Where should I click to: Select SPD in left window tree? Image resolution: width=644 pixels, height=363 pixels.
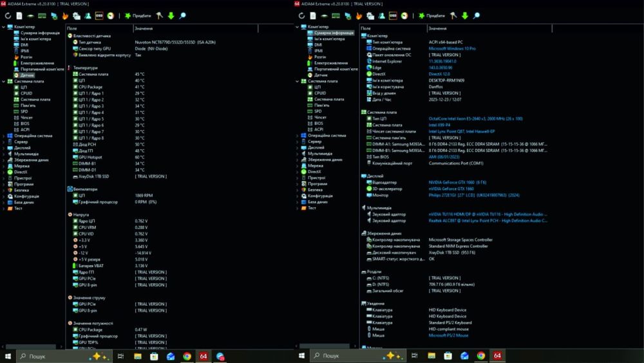[x=21, y=111]
